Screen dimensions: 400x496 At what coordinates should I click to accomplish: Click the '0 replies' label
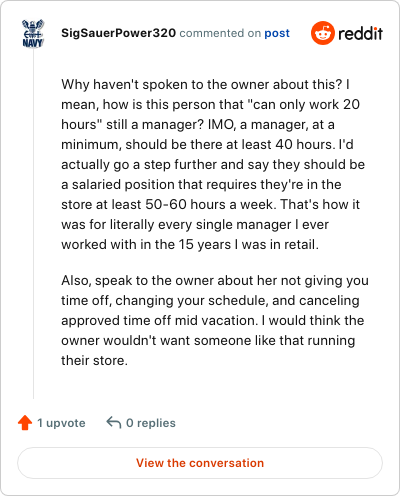point(151,423)
